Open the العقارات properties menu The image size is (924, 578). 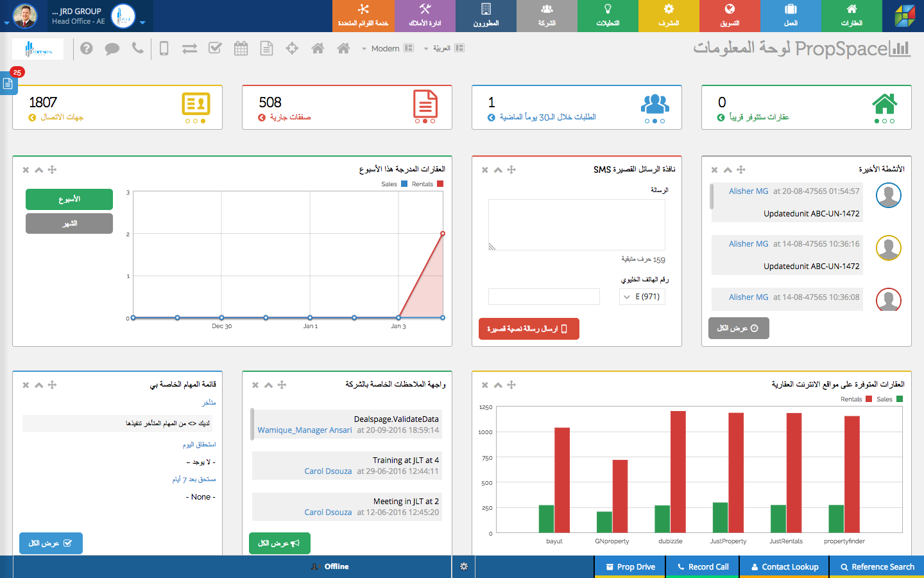(851, 16)
